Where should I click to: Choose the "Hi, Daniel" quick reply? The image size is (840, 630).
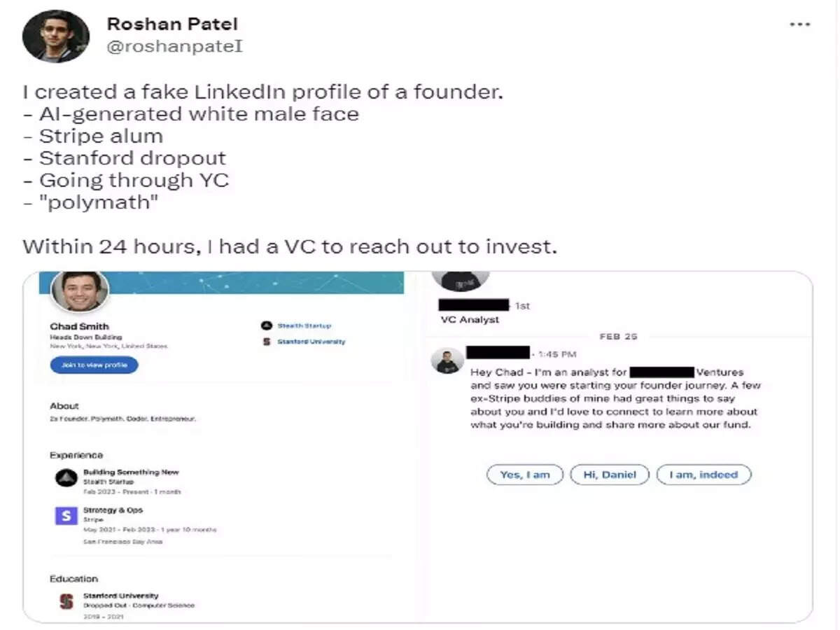point(610,475)
